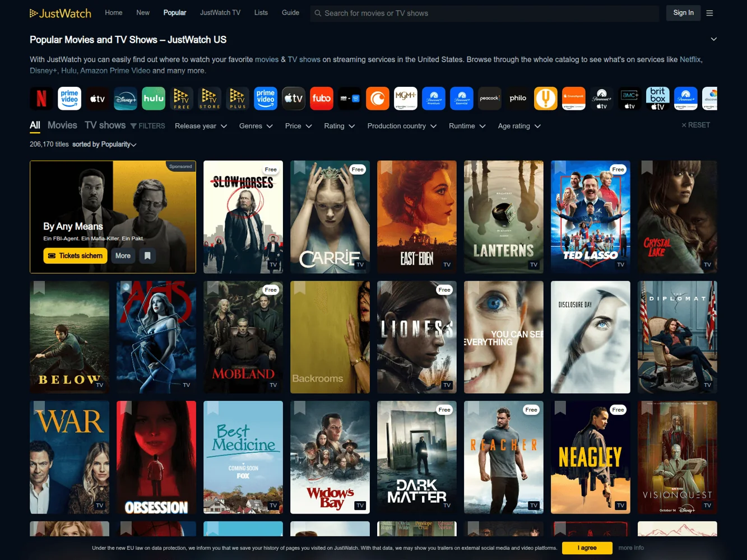Image resolution: width=747 pixels, height=560 pixels.
Task: Open the Dark Matter poster
Action: (x=417, y=458)
